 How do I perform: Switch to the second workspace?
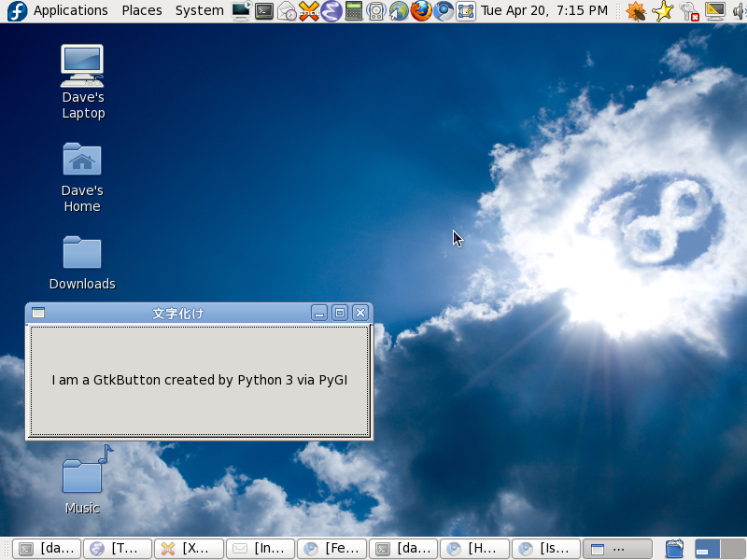click(733, 549)
